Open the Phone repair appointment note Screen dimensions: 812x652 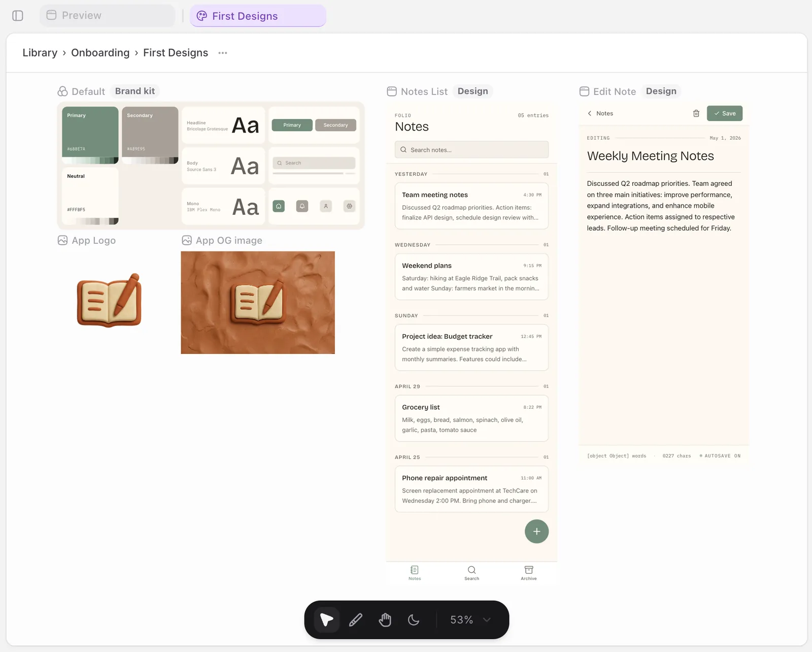pyautogui.click(x=472, y=489)
